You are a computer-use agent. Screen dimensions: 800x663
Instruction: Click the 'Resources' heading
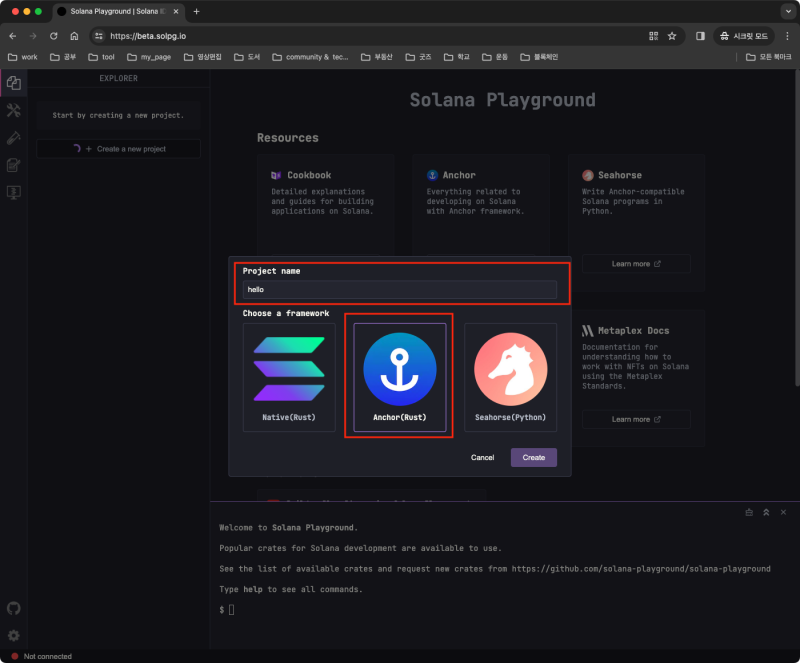pos(288,138)
